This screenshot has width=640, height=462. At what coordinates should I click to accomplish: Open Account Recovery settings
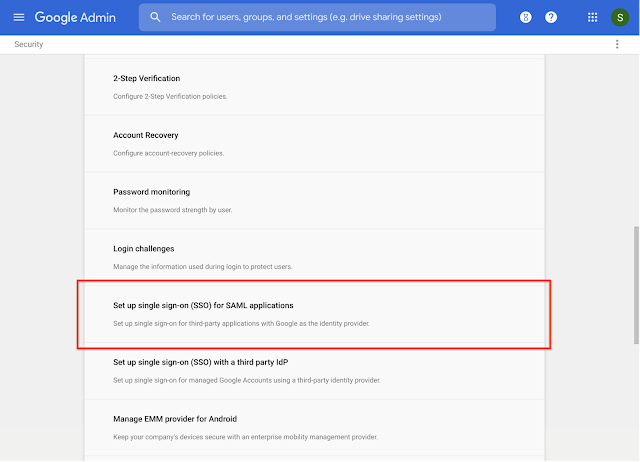(314, 144)
